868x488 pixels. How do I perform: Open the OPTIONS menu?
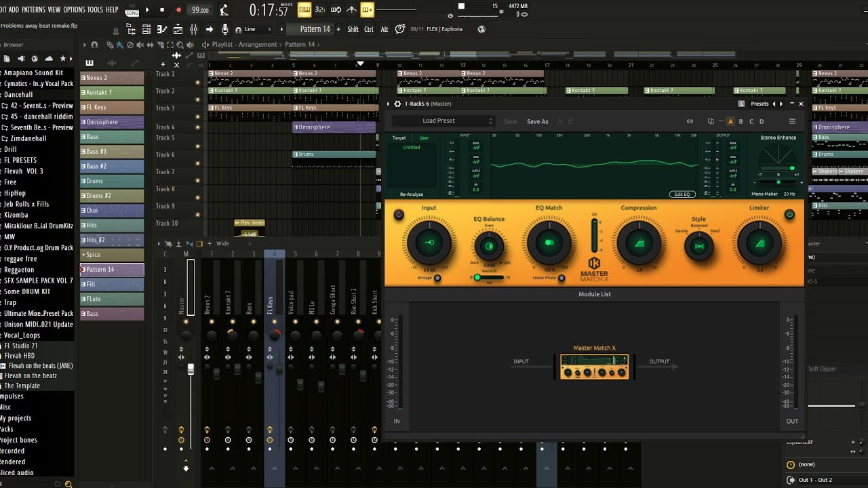tap(74, 9)
